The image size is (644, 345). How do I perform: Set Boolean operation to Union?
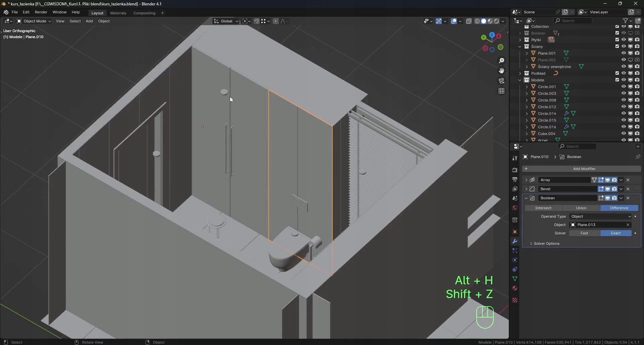[x=581, y=208]
